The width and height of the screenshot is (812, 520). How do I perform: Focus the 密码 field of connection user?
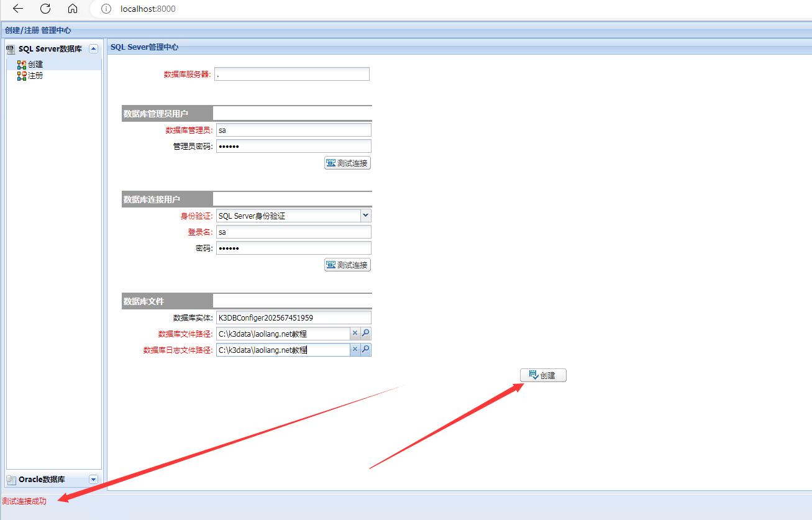[x=293, y=248]
